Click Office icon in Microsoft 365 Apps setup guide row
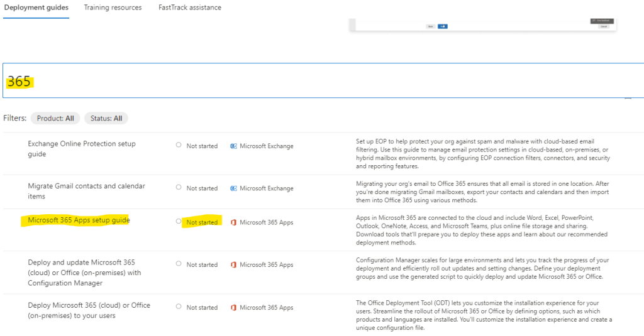Image resolution: width=644 pixels, height=336 pixels. [233, 222]
